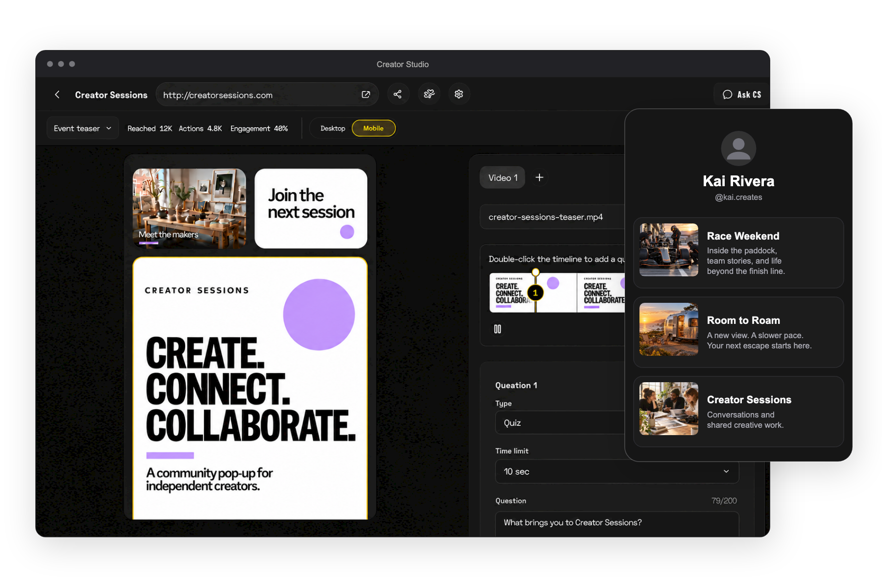Open the Race Weekend card

[x=738, y=253]
